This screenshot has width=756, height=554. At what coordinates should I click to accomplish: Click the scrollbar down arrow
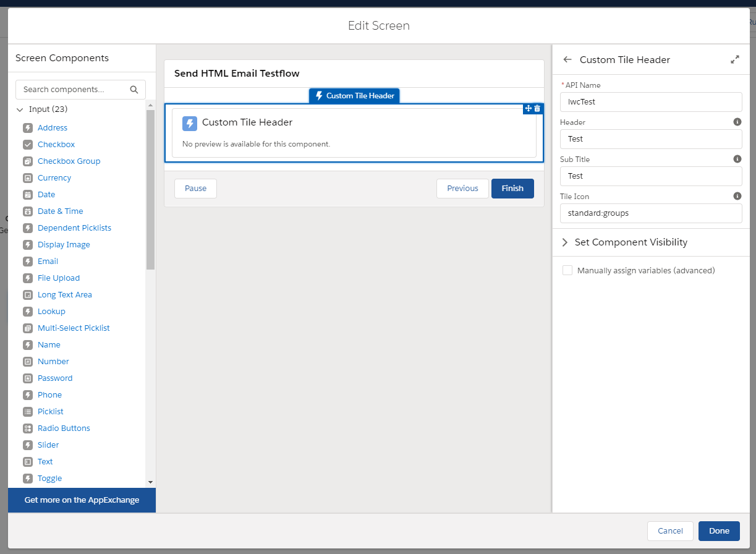point(150,482)
